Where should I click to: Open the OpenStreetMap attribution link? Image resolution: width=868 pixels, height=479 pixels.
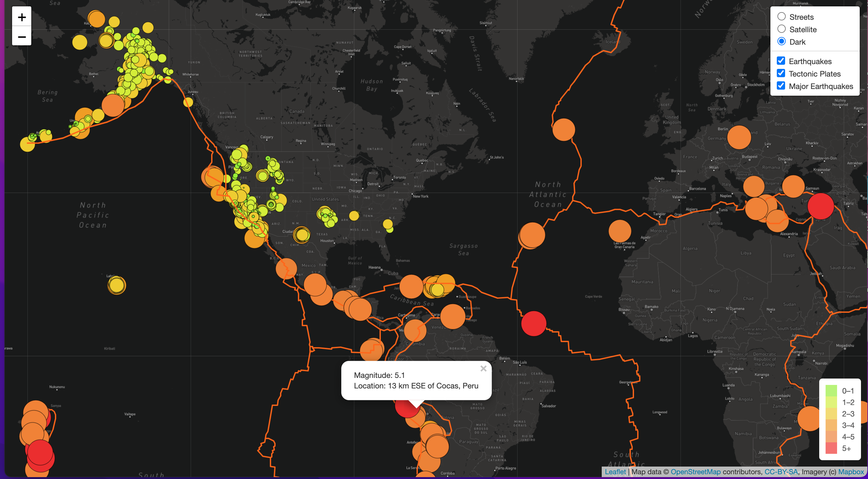(696, 472)
